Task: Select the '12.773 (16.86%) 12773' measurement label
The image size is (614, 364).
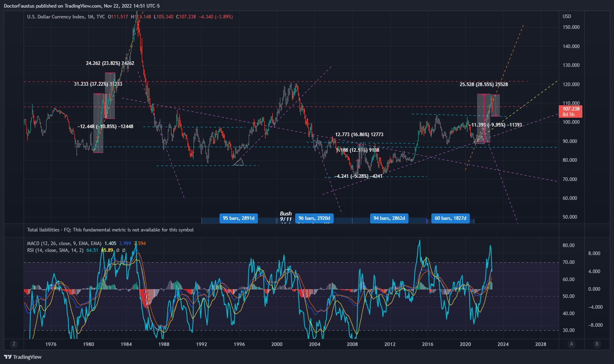Action: pos(359,135)
